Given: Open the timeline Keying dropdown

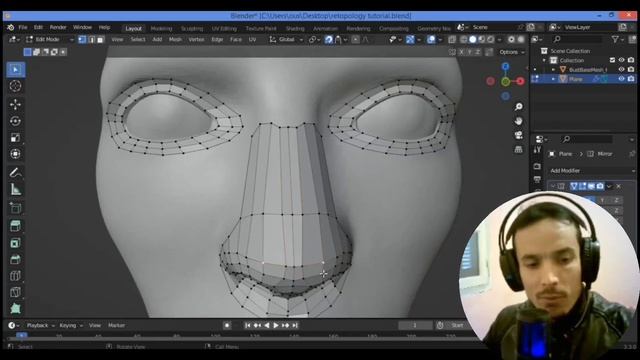Looking at the screenshot, I should [x=71, y=325].
